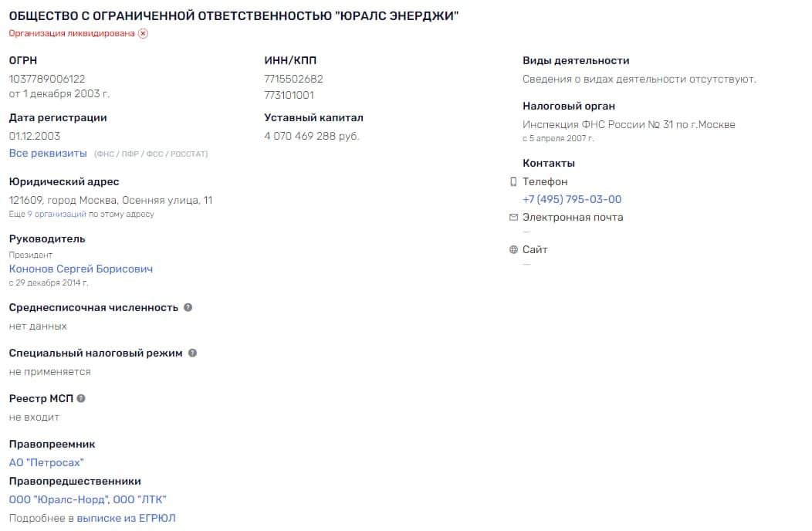812x531 pixels.
Task: Click the KPP value 773101001
Action: click(x=289, y=96)
